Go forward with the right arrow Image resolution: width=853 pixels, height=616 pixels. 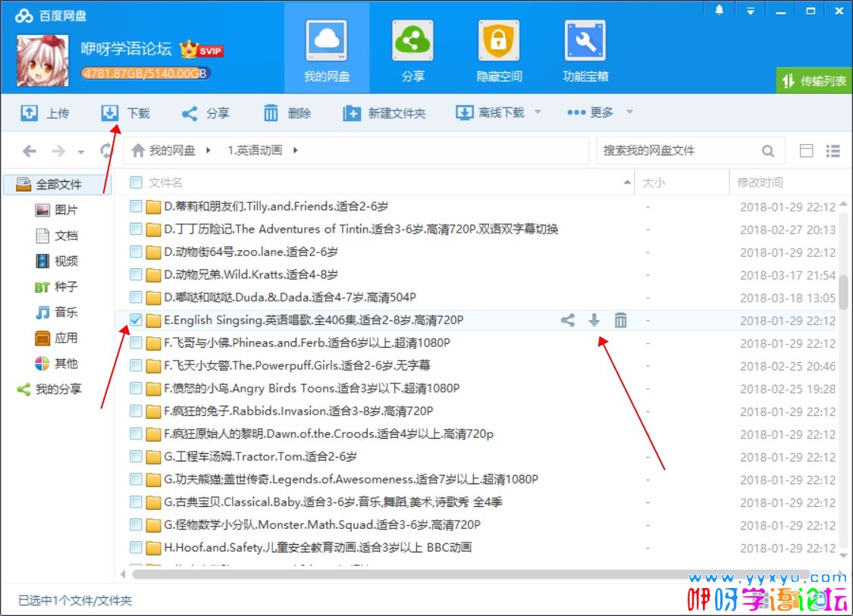tap(58, 151)
